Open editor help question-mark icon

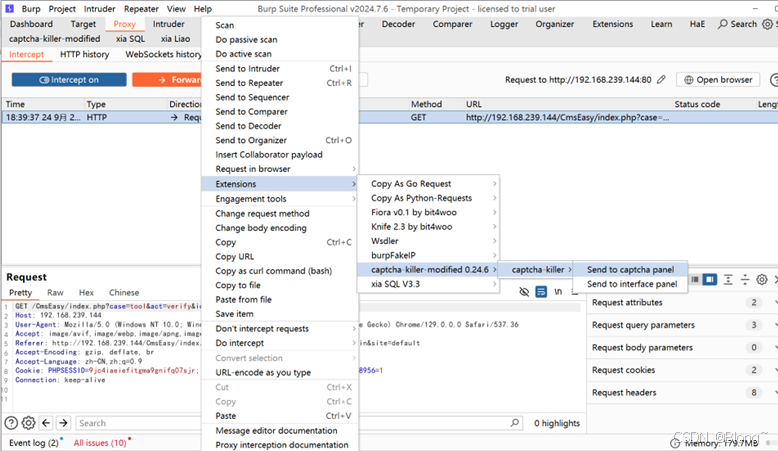click(x=11, y=423)
